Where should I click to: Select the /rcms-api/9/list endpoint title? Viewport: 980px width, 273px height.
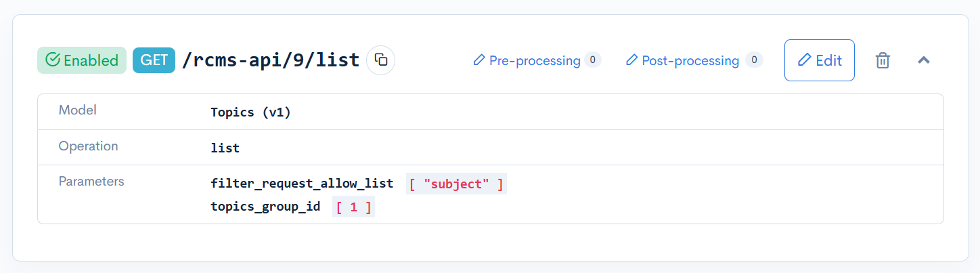(x=271, y=60)
